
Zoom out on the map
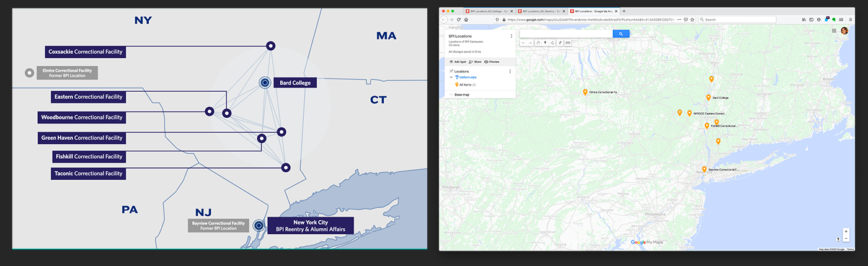[846, 237]
